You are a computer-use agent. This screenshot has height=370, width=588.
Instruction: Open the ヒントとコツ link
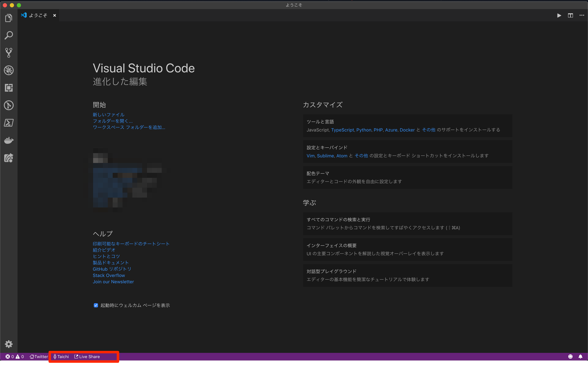[x=106, y=256]
